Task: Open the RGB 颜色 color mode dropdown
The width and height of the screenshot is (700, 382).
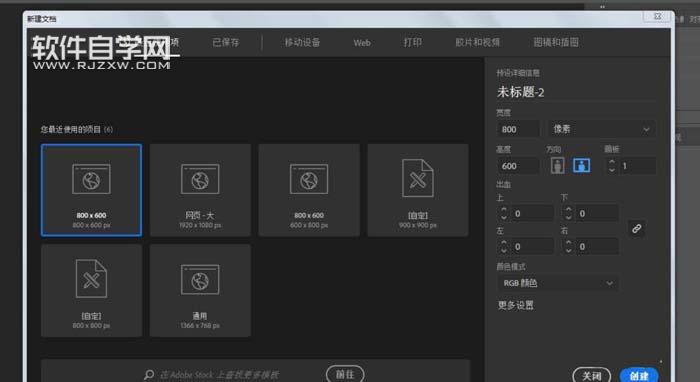Action: pyautogui.click(x=558, y=283)
